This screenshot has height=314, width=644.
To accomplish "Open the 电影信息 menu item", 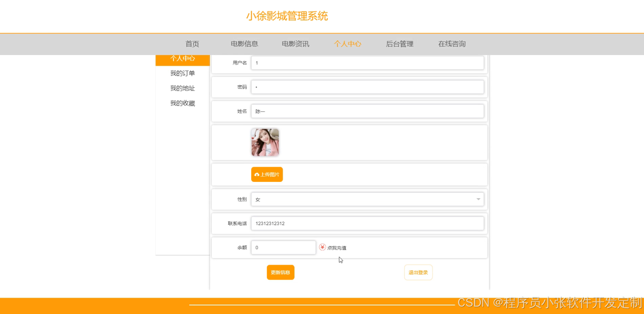I will click(244, 44).
